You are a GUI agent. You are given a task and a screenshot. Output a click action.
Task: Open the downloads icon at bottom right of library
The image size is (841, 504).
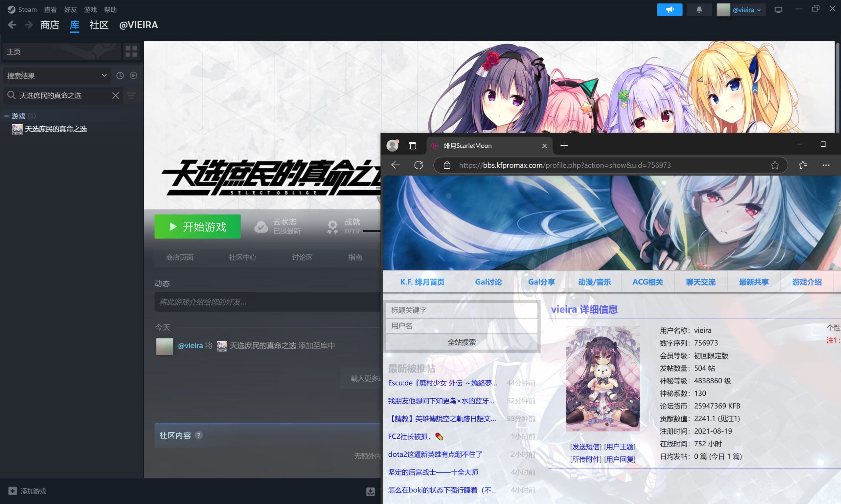(x=370, y=492)
